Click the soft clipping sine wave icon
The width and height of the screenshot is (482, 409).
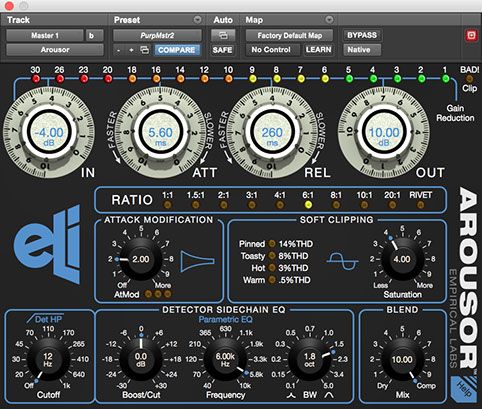coord(342,261)
